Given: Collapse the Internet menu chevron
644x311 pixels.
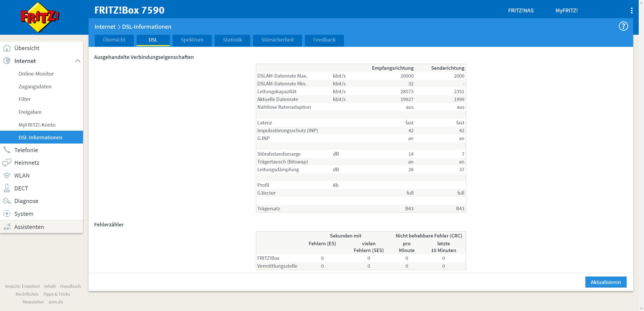Looking at the screenshot, I should coord(78,61).
